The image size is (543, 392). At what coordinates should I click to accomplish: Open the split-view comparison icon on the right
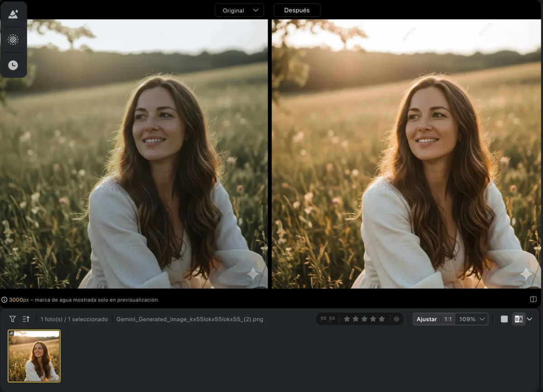click(x=533, y=299)
